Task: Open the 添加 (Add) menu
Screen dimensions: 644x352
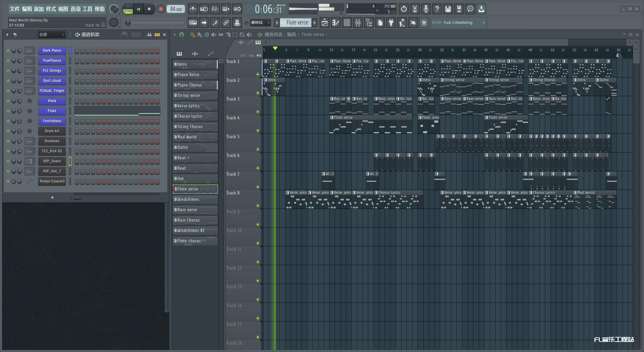Action: [39, 9]
